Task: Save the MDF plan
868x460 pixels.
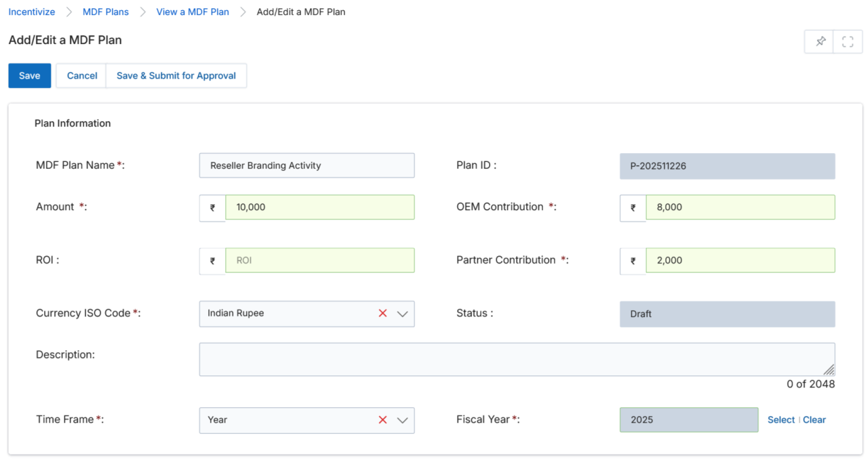Action: 29,76
